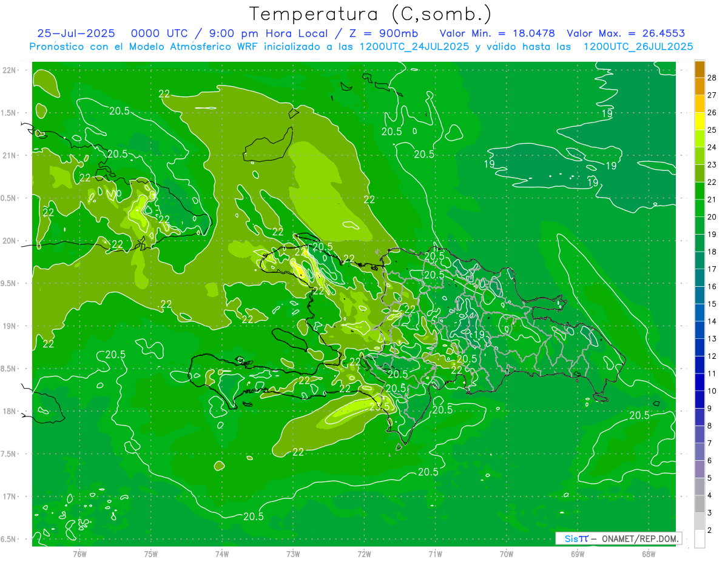
Task: Click the '1200UTC_24JUL2025' initialization time text
Action: [414, 46]
